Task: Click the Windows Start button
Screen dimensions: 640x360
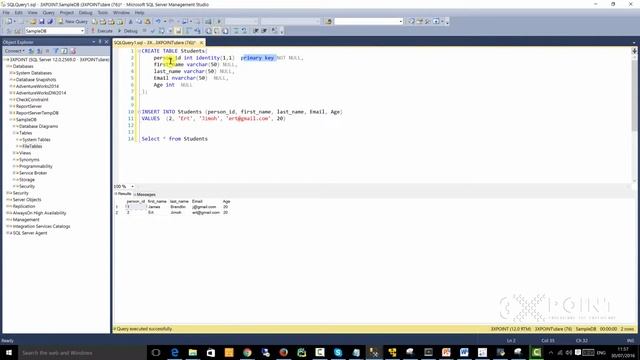Action: (x=9, y=353)
